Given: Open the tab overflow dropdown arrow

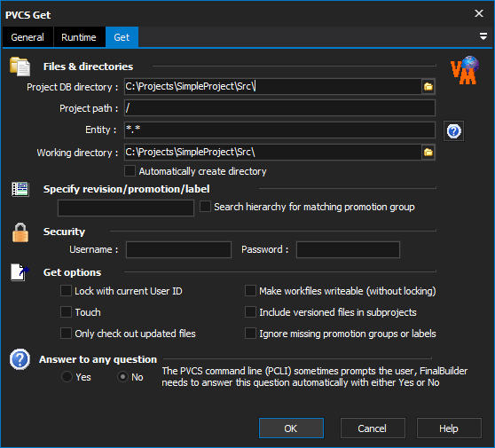Looking at the screenshot, I should pos(483,36).
